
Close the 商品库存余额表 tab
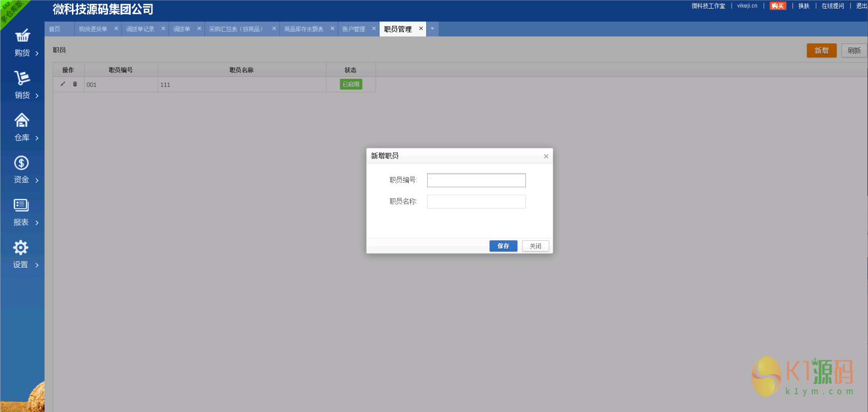click(x=332, y=28)
